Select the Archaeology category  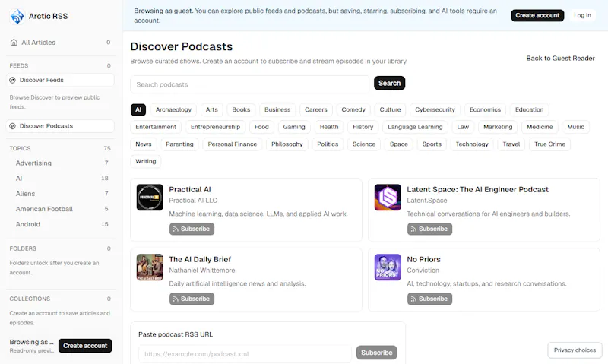click(x=173, y=109)
